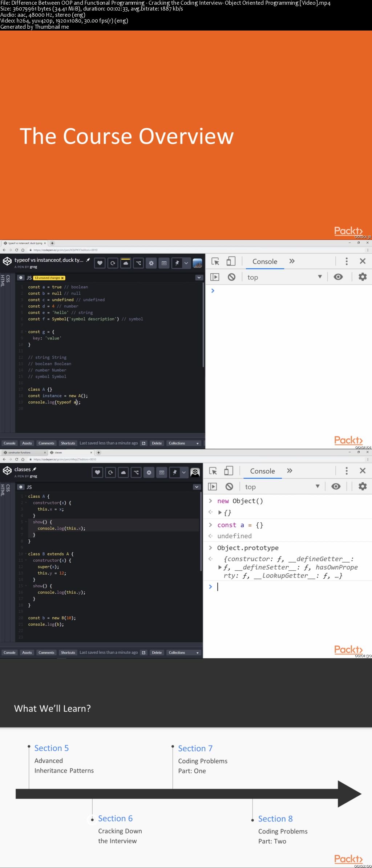Toggle device toolbar in typeof pen DevTools
The image size is (372, 868).
tap(231, 261)
